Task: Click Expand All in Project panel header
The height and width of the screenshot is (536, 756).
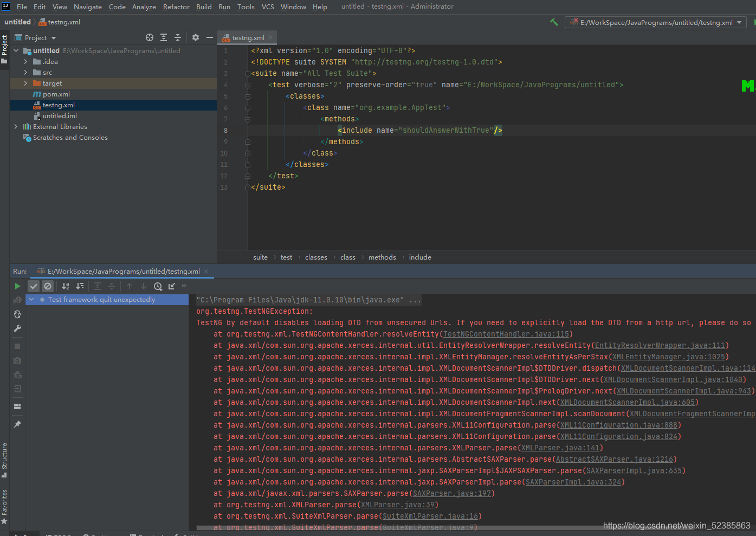Action: tap(164, 37)
